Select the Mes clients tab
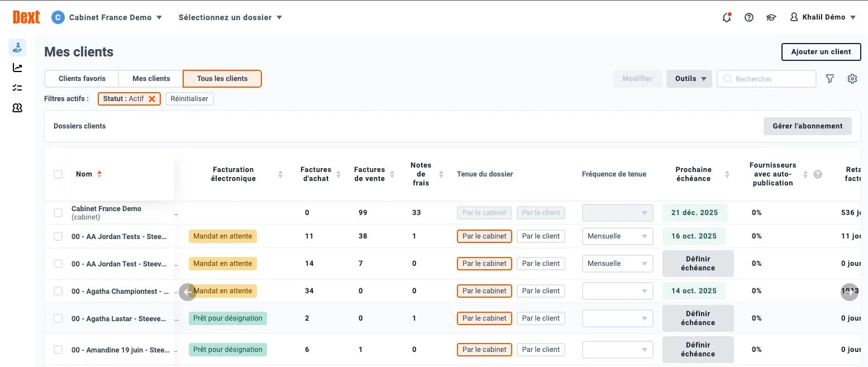 pyautogui.click(x=150, y=78)
